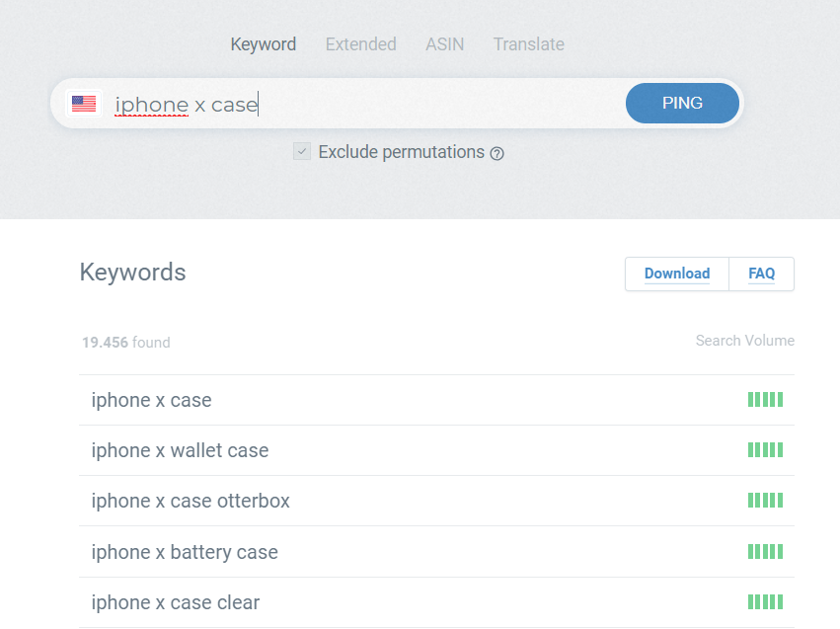
Task: Click the US flag country selector
Action: click(x=84, y=104)
